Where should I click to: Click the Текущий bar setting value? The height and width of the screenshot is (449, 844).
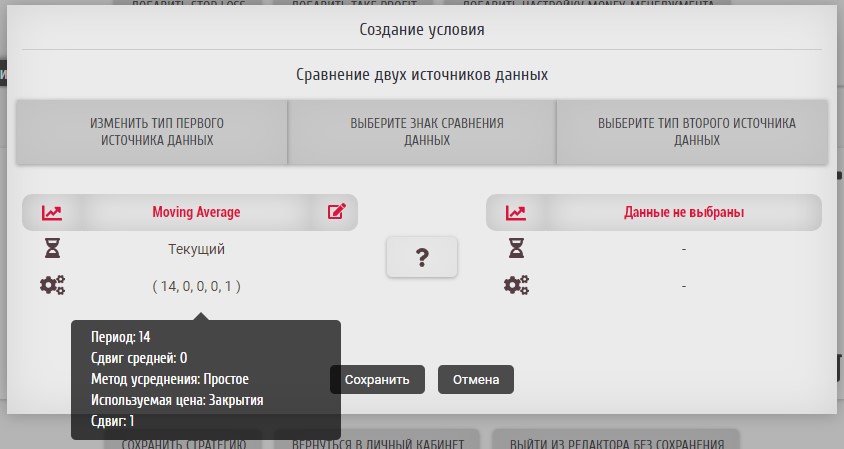(x=196, y=249)
